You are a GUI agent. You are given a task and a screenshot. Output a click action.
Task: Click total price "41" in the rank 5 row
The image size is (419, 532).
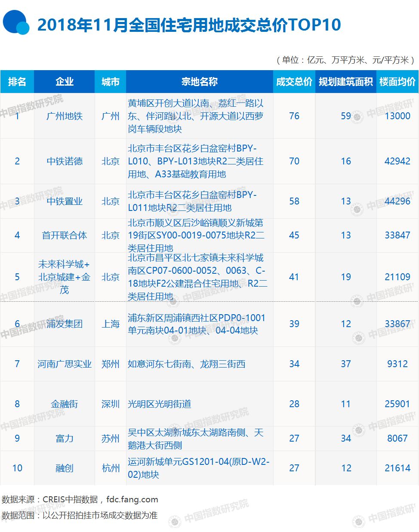coord(294,277)
